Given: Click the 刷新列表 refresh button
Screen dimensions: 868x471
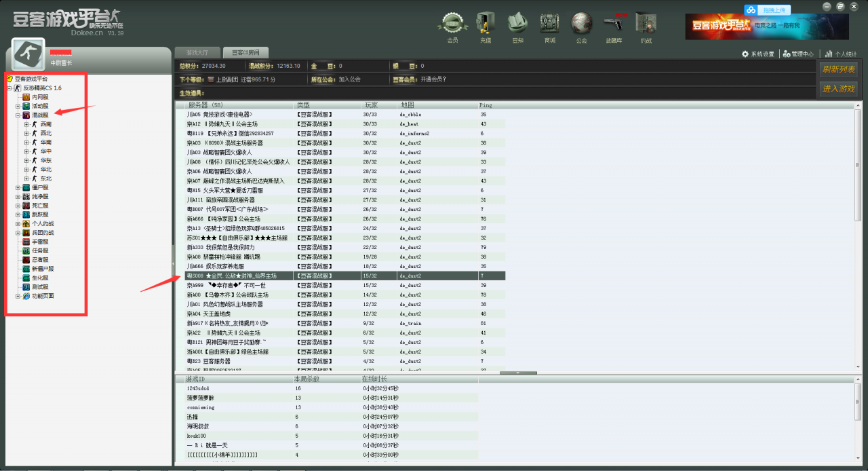Looking at the screenshot, I should 839,69.
